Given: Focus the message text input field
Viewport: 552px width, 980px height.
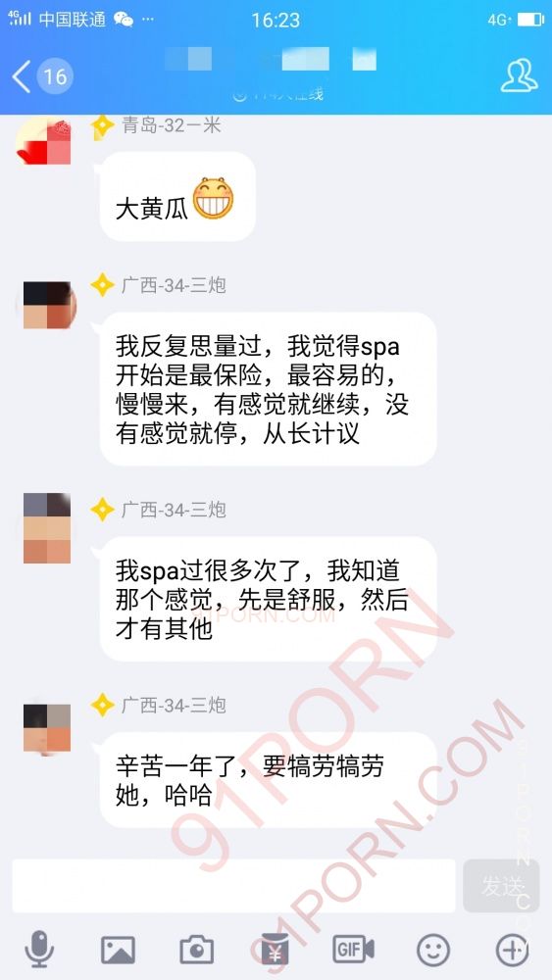Looking at the screenshot, I should [233, 886].
